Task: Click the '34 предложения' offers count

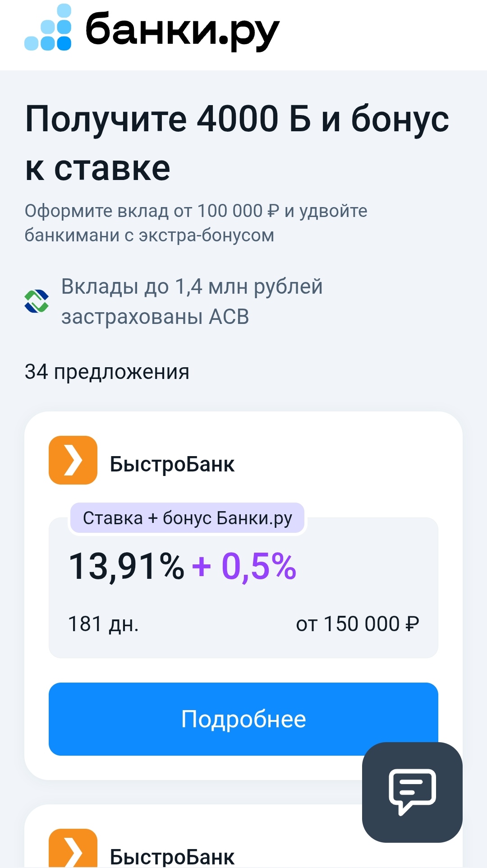Action: point(107,372)
